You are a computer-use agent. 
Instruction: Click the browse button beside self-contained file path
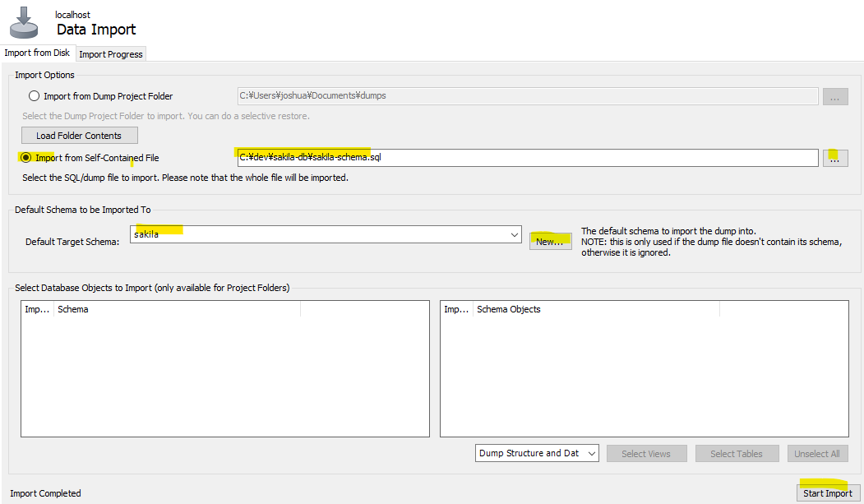835,157
